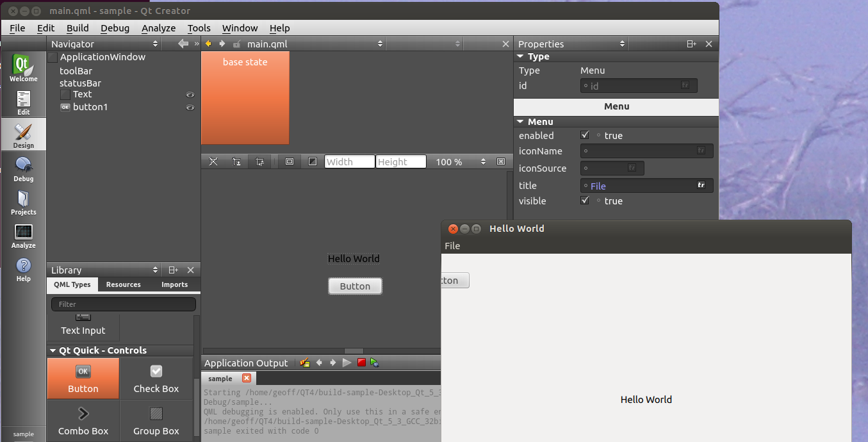868x442 pixels.
Task: Open the File menu in Hello World window
Action: (x=452, y=246)
